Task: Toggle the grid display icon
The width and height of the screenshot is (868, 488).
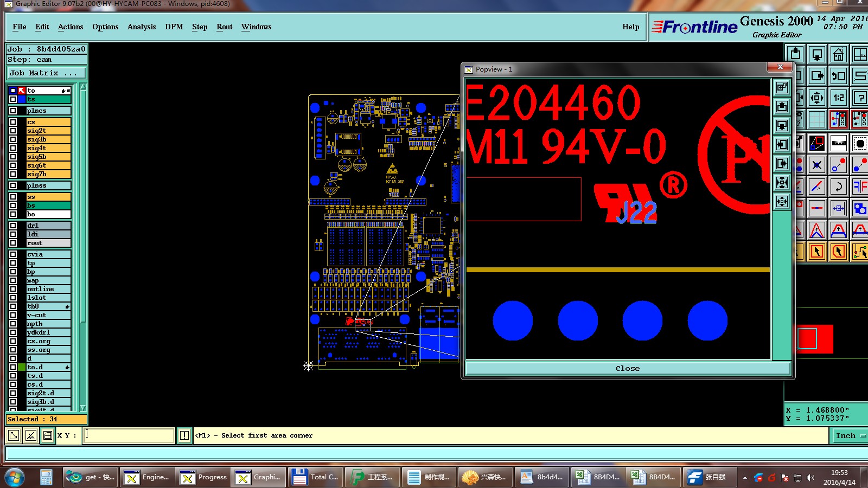Action: [817, 119]
